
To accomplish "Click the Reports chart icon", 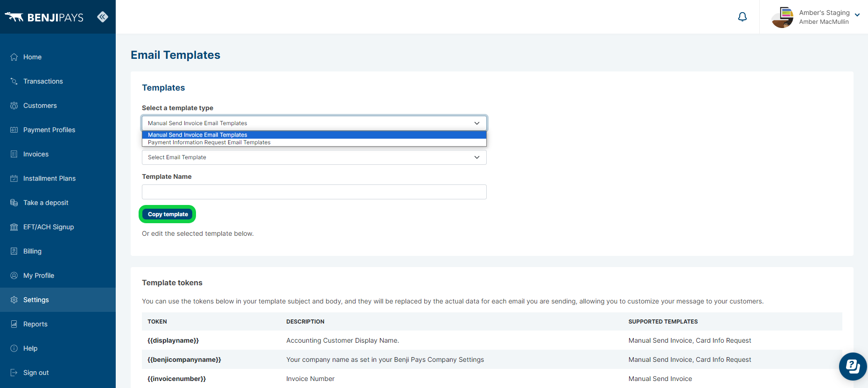I will click(14, 324).
